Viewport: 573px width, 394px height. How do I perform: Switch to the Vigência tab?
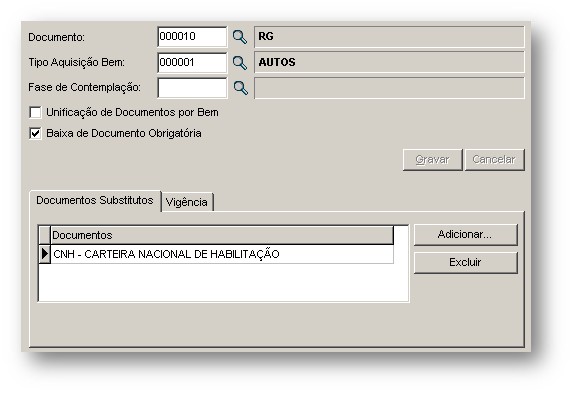pos(187,202)
